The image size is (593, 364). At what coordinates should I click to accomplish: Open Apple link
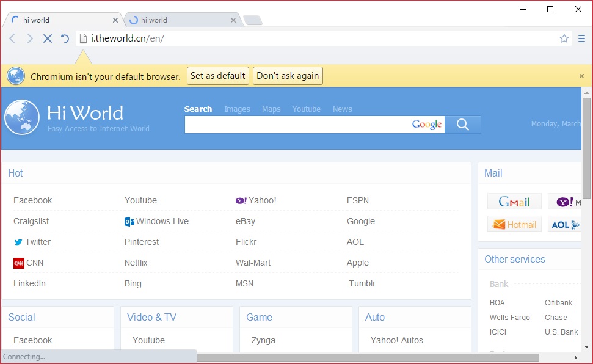[x=358, y=263]
